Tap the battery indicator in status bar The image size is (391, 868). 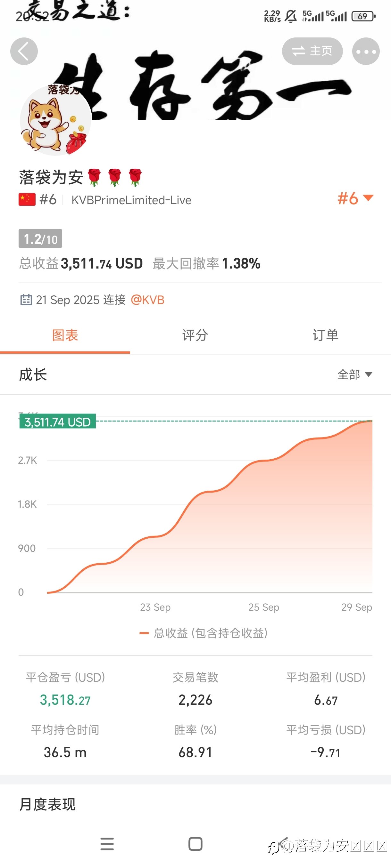coord(363,16)
